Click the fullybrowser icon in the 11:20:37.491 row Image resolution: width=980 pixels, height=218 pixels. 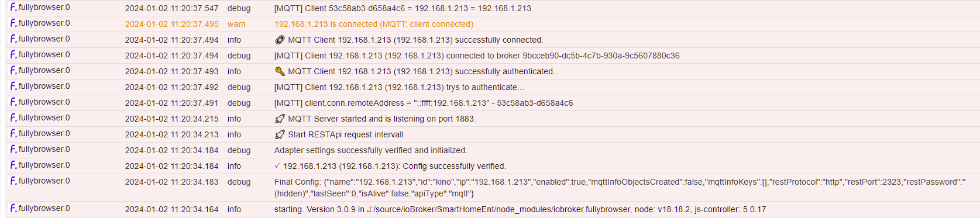13,102
